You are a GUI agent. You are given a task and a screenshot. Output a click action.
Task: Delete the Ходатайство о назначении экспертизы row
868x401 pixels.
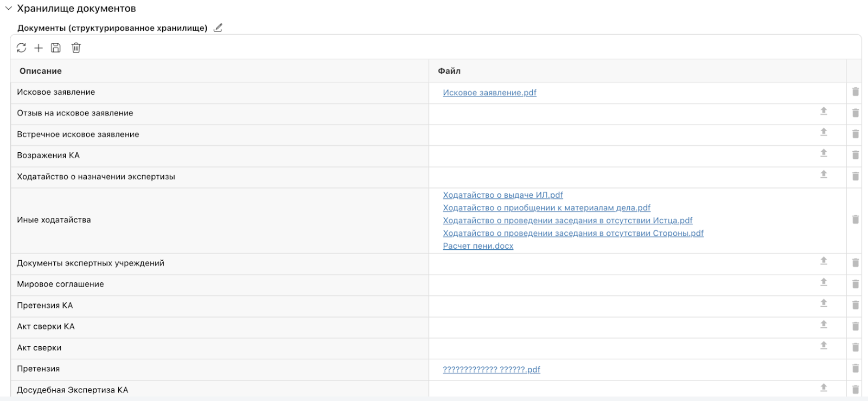[856, 176]
